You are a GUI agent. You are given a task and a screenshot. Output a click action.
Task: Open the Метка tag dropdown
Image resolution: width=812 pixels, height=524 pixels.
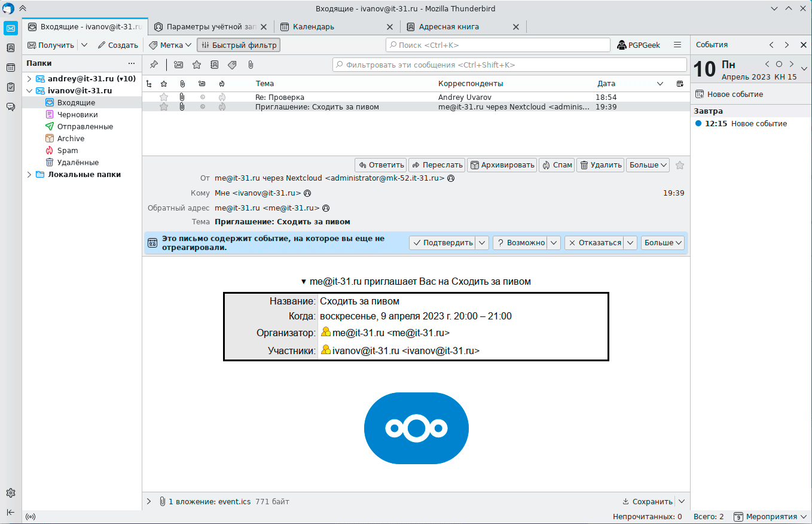pyautogui.click(x=170, y=45)
